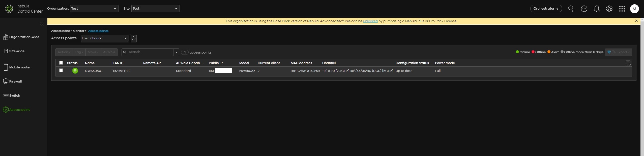This screenshot has height=156, width=644.
Task: Open the Export dropdown
Action: [x=619, y=52]
